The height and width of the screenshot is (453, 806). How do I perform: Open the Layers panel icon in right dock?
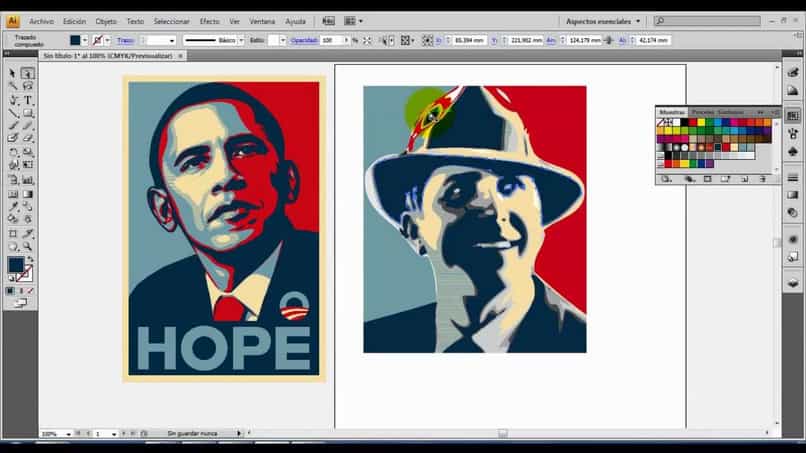(793, 283)
